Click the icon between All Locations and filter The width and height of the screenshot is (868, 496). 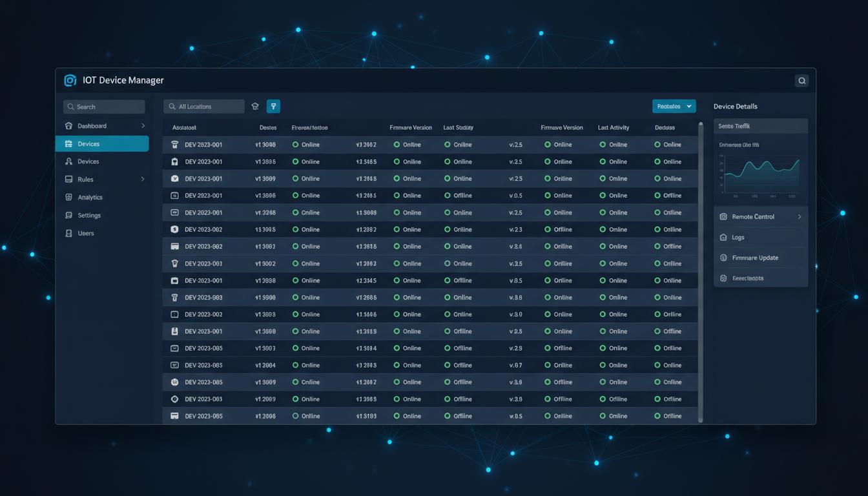(255, 107)
